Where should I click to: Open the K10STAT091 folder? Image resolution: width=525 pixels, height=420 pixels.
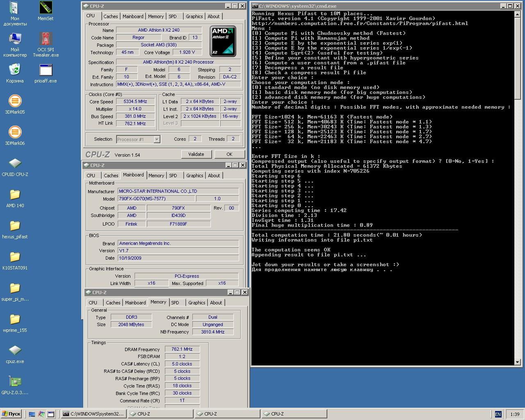(x=15, y=260)
